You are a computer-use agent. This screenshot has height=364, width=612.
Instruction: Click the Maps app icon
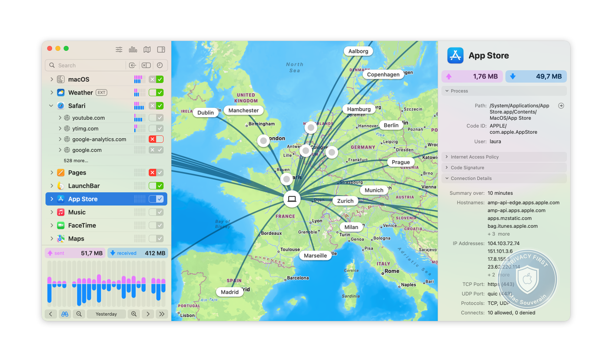[61, 238]
